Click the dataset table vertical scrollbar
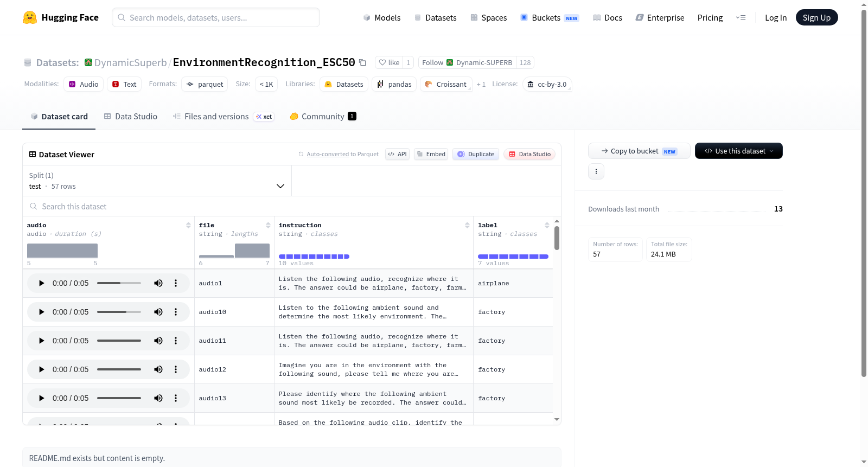 557,238
